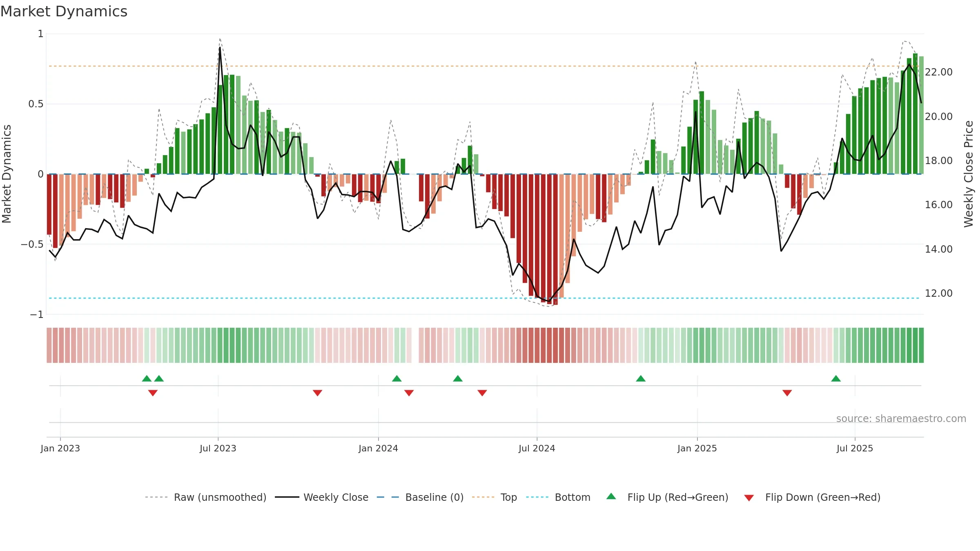Viewport: 980px width, 551px height.
Task: Click the 16.00 price axis label
Action: [x=939, y=205]
